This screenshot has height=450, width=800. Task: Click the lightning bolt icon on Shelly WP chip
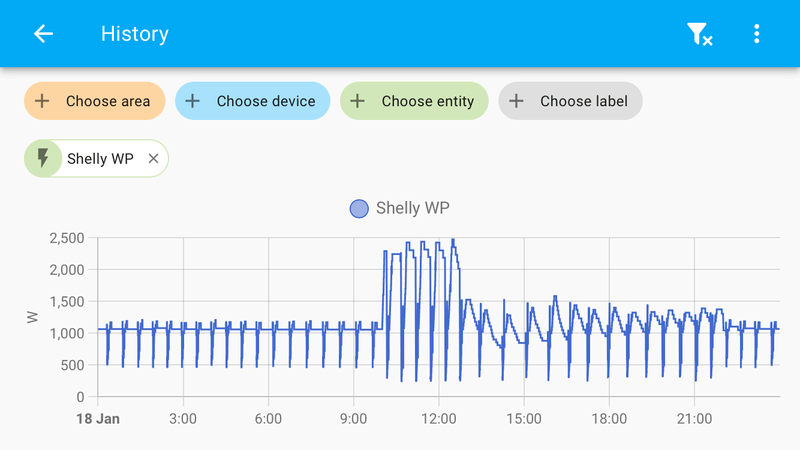click(43, 158)
